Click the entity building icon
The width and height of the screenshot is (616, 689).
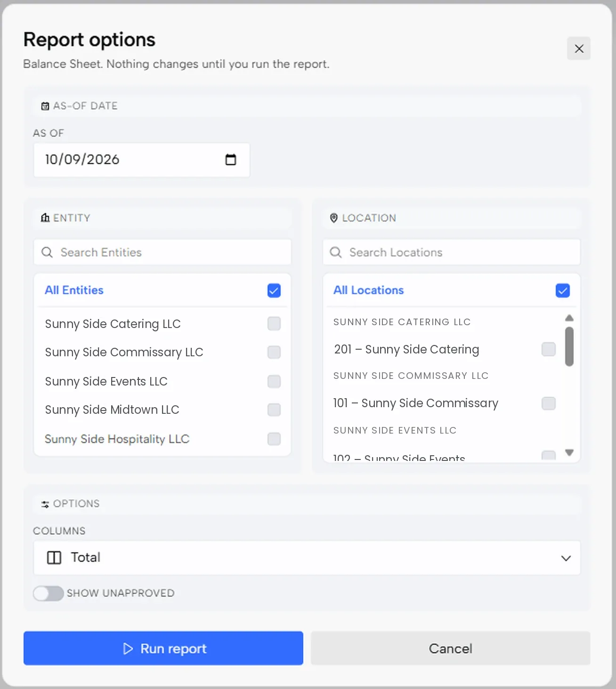click(x=45, y=218)
